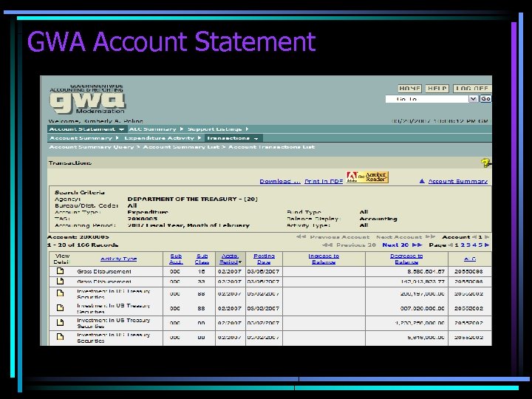
Task: Click the Page next arrow after page 5
Action: click(487, 245)
